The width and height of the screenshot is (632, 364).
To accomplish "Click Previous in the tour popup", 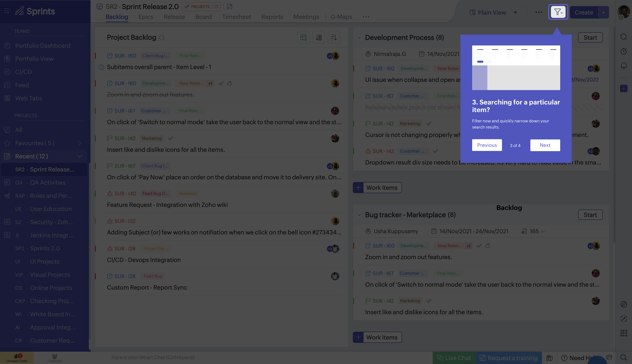I will tap(487, 145).
